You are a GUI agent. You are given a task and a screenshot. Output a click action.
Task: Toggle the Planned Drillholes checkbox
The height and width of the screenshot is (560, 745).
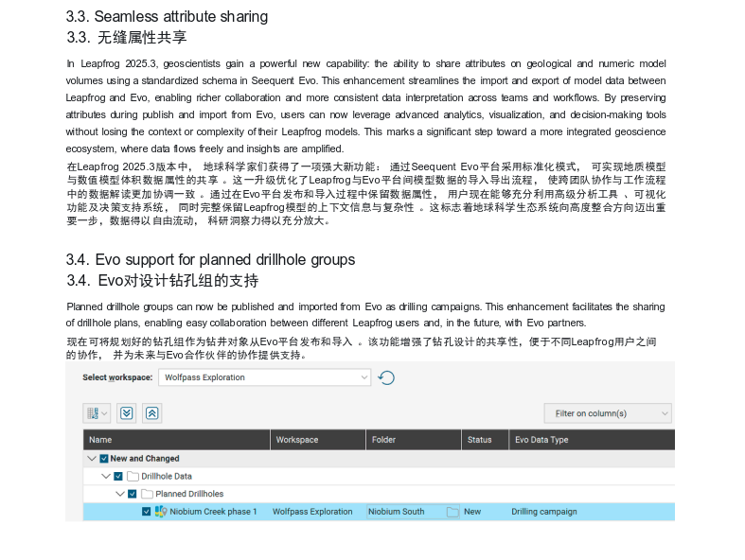tap(133, 494)
